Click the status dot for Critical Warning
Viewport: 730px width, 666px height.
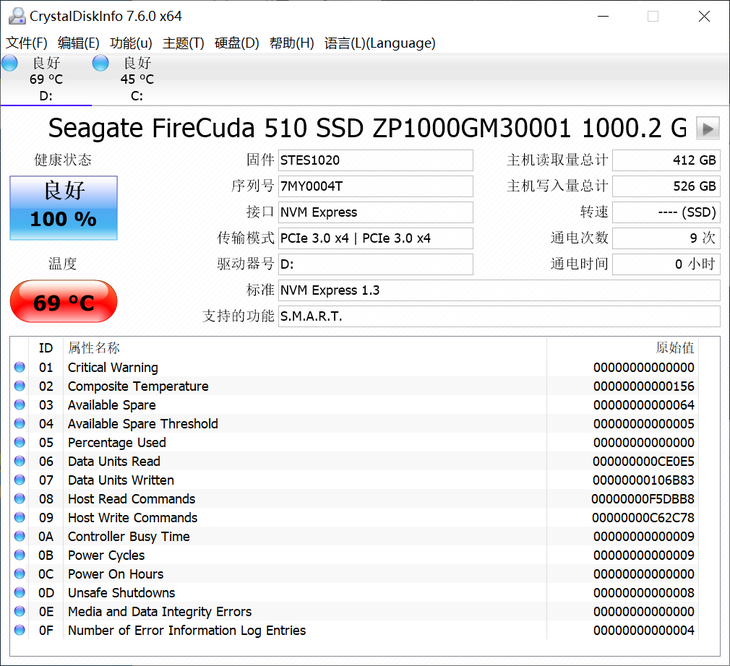(20, 367)
